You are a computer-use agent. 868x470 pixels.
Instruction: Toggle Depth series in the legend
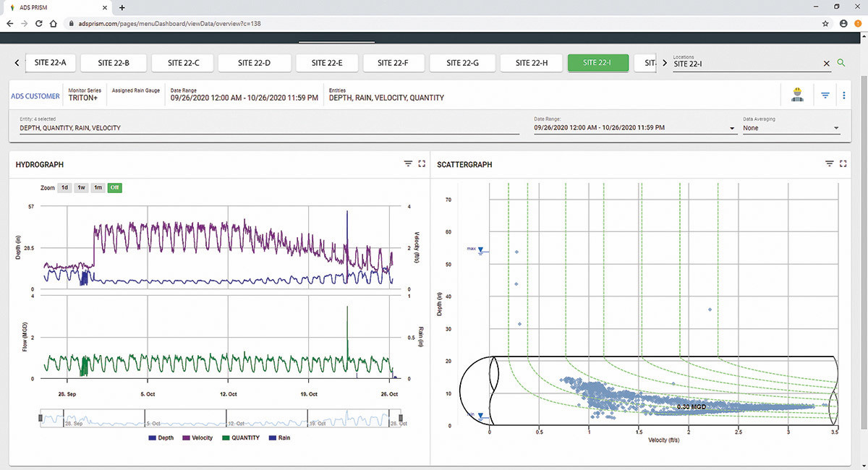tap(161, 437)
